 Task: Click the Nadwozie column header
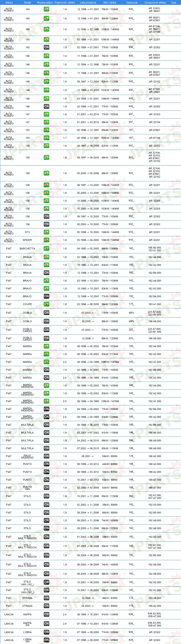coord(132,3)
